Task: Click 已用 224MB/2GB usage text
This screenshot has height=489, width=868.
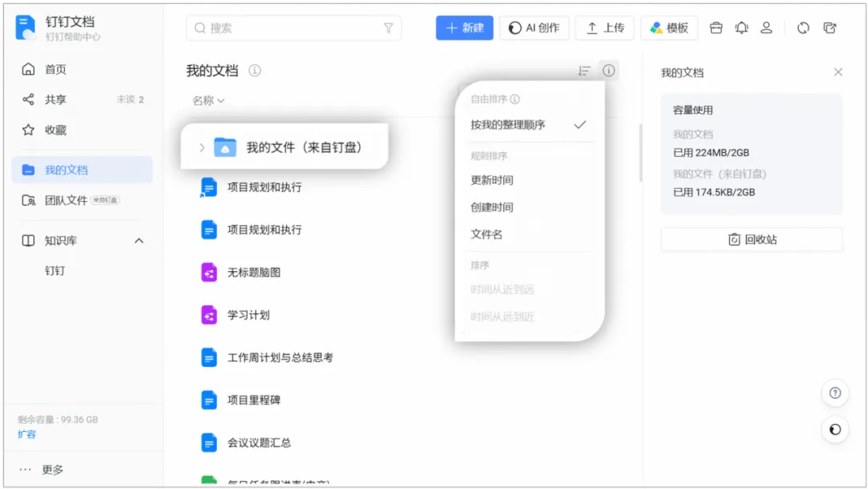Action: [711, 153]
